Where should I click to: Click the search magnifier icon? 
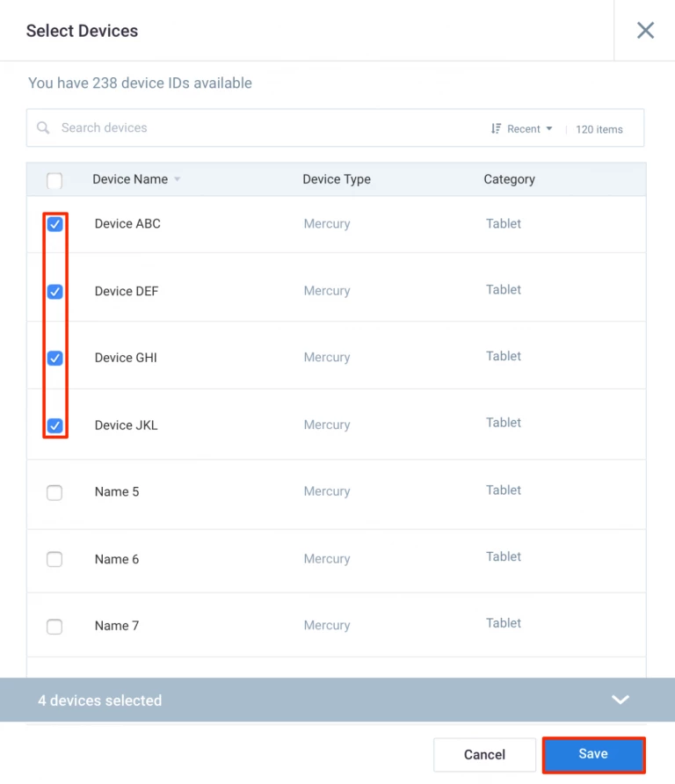coord(43,128)
